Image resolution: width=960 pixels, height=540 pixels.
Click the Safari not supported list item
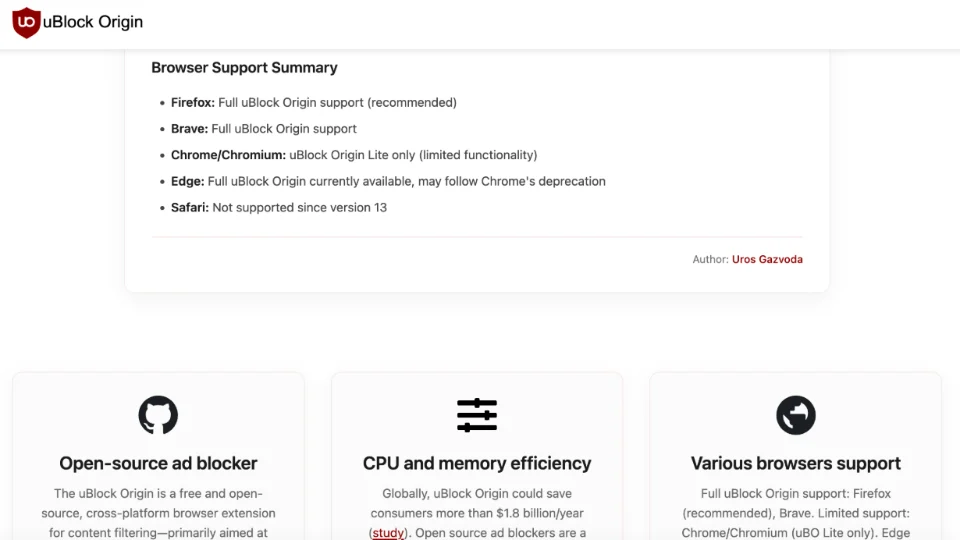tap(278, 207)
